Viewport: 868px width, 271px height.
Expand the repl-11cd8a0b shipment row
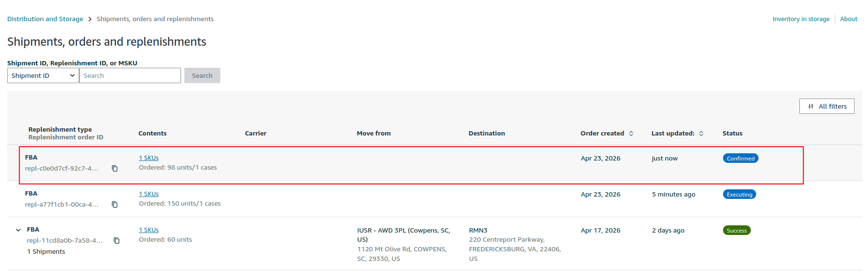(18, 230)
